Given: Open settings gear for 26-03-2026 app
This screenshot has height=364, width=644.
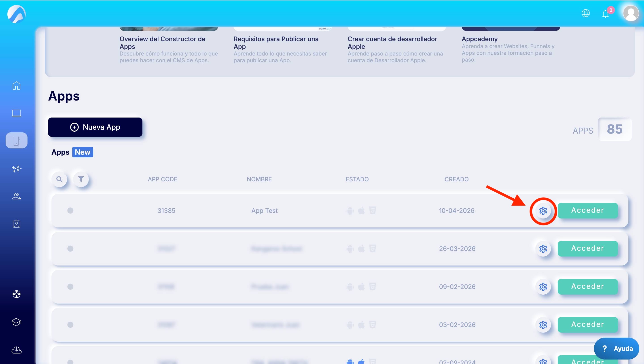Looking at the screenshot, I should point(543,249).
